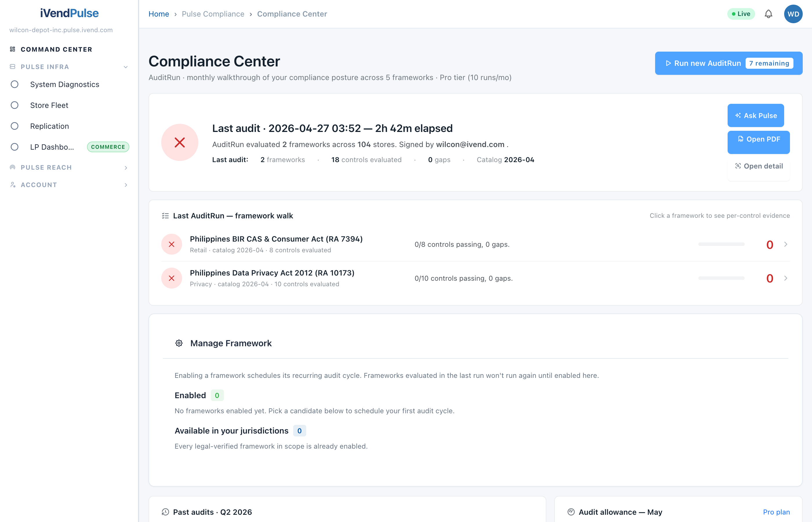812x522 pixels.
Task: Click the Live status badge
Action: 741,14
